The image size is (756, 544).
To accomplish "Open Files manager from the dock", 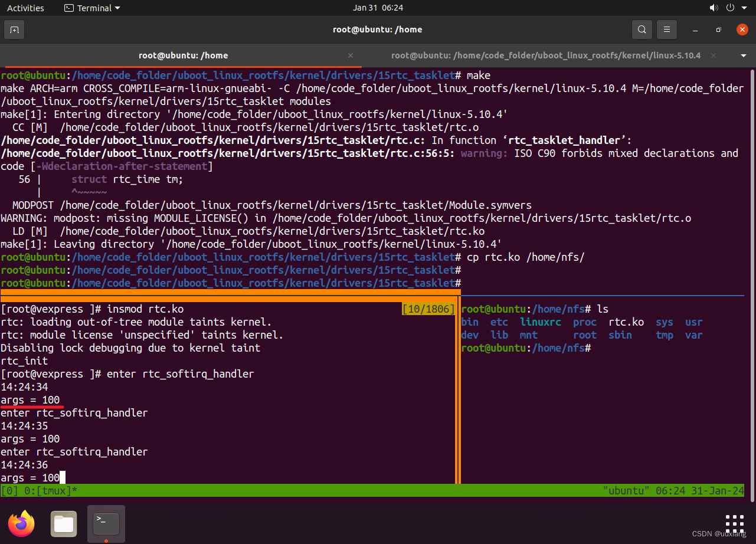I will [x=64, y=523].
